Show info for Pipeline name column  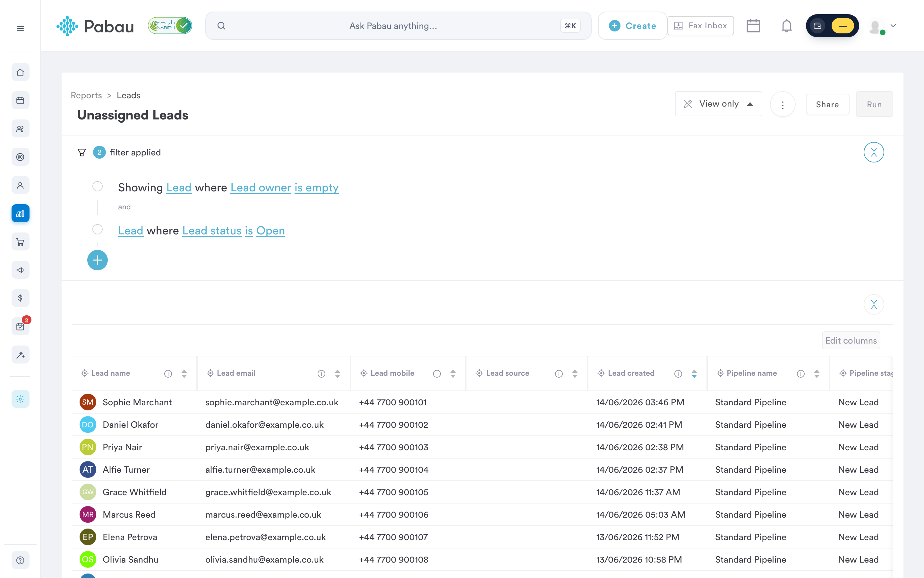801,373
